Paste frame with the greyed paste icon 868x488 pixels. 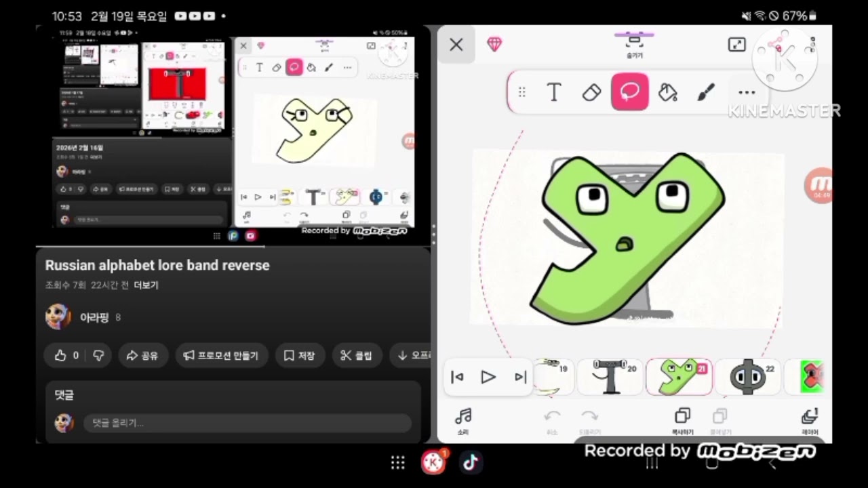(x=719, y=420)
